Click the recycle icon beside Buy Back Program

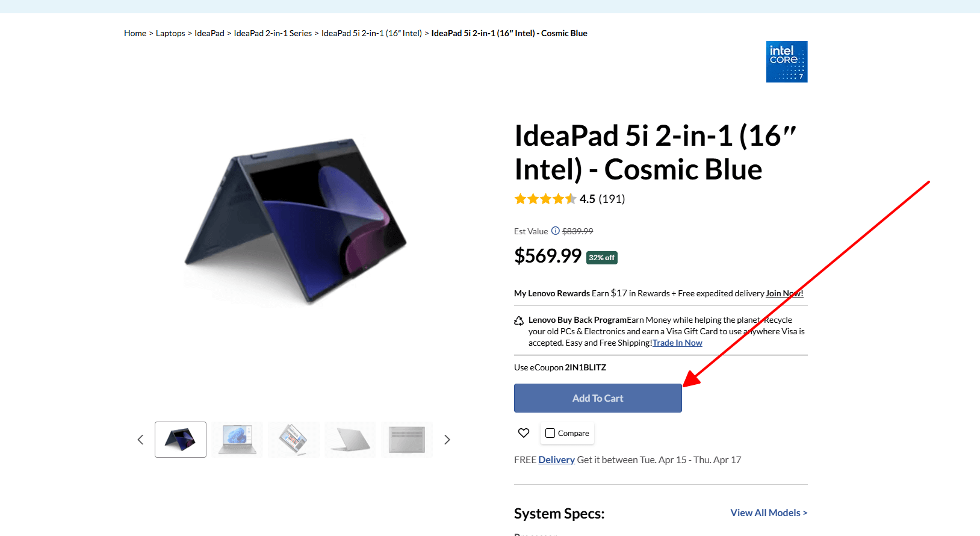519,320
